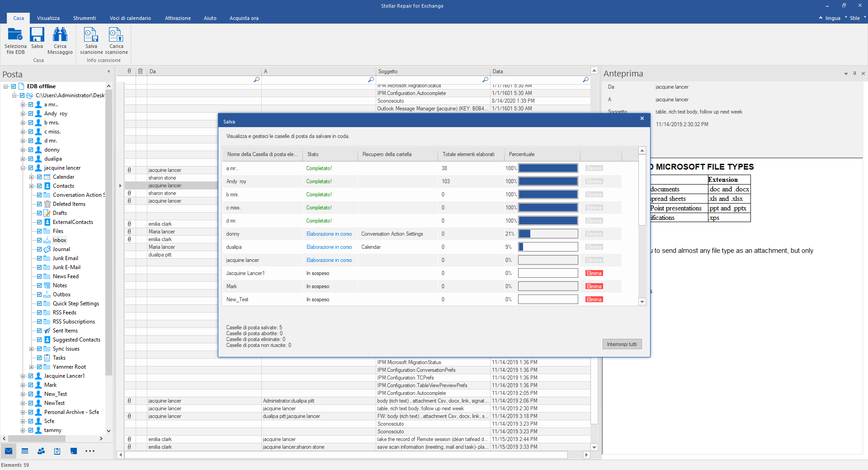Select the Outbox folder
This screenshot has height=470, width=868.
61,294
